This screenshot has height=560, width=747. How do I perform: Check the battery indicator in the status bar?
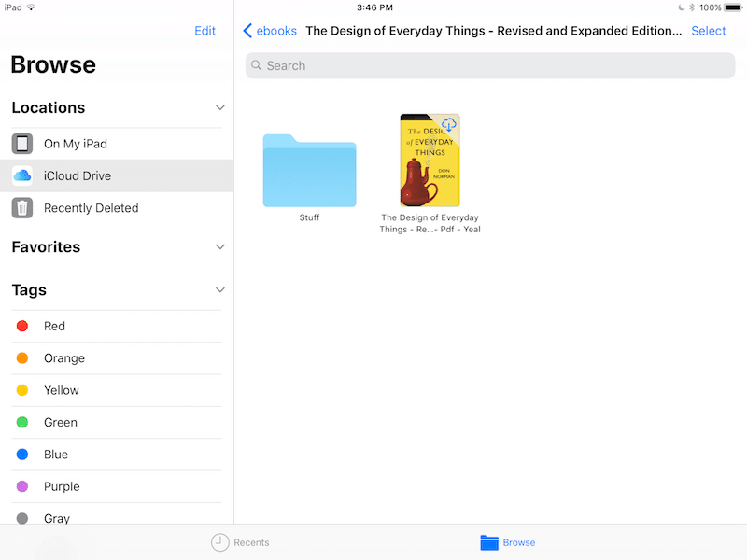point(733,7)
